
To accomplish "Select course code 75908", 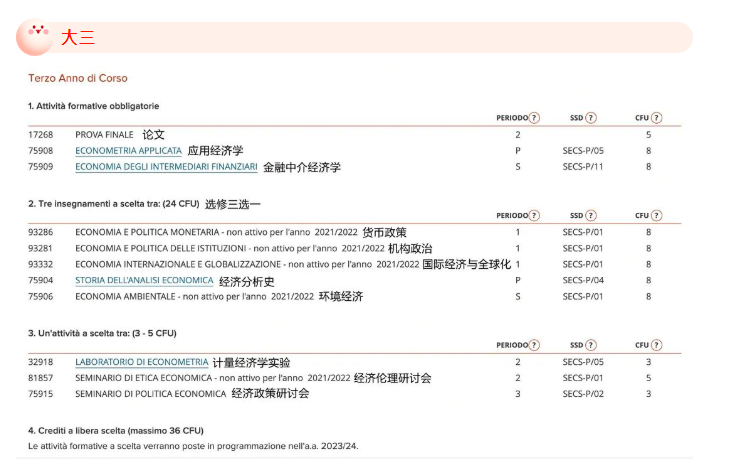I will pos(41,150).
